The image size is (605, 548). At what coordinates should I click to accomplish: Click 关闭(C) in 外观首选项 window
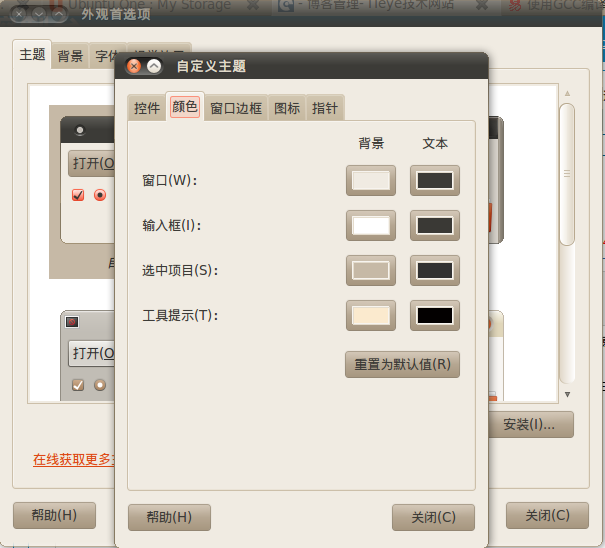pos(548,515)
